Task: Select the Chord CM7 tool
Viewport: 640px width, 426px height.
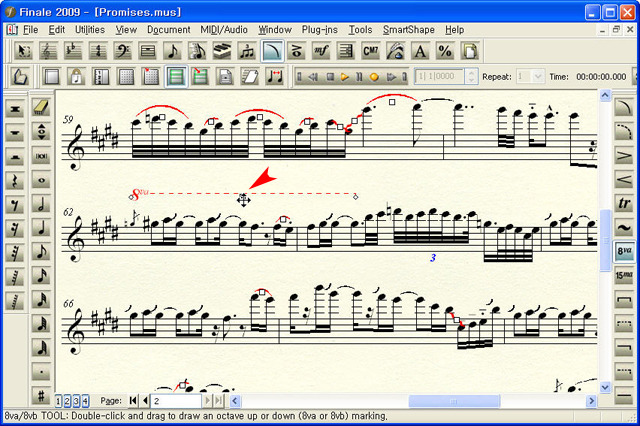Action: [x=371, y=51]
